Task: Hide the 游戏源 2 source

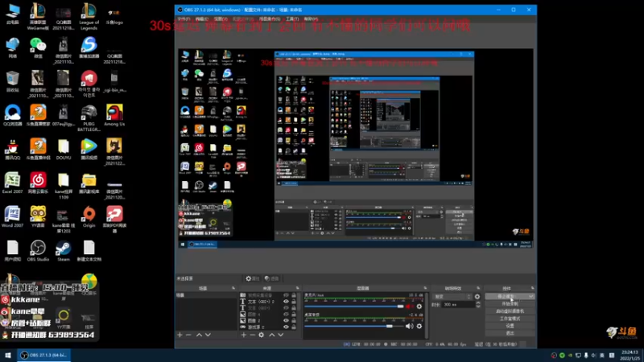Action: [x=286, y=327]
